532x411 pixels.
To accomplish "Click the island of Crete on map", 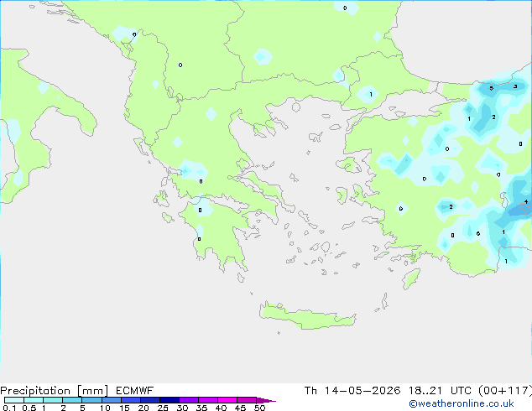I will point(307,316).
